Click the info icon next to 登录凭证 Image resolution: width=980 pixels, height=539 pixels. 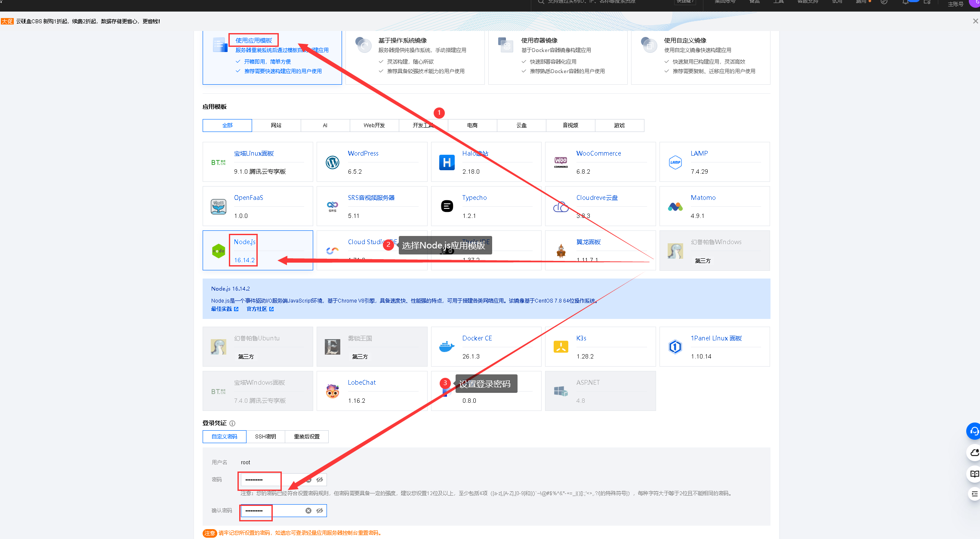(x=232, y=423)
